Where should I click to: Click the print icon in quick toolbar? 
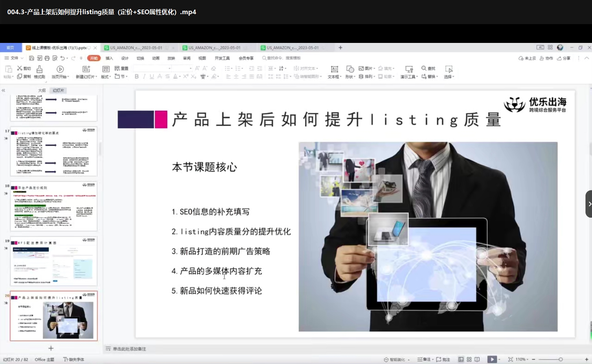(x=47, y=58)
